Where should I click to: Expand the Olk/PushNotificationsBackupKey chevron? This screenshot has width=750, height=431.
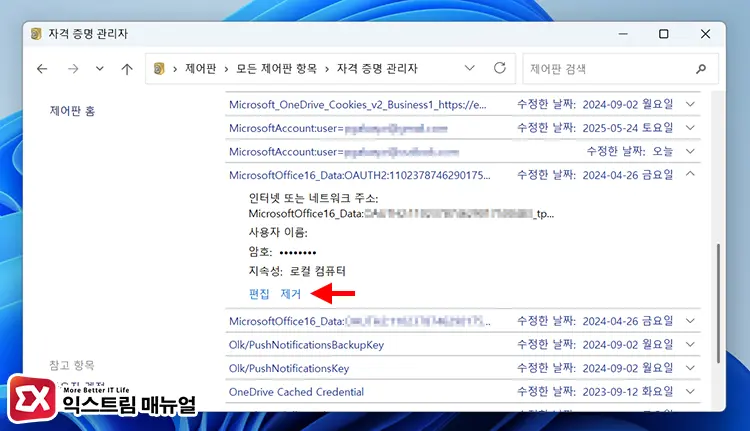[x=690, y=344]
